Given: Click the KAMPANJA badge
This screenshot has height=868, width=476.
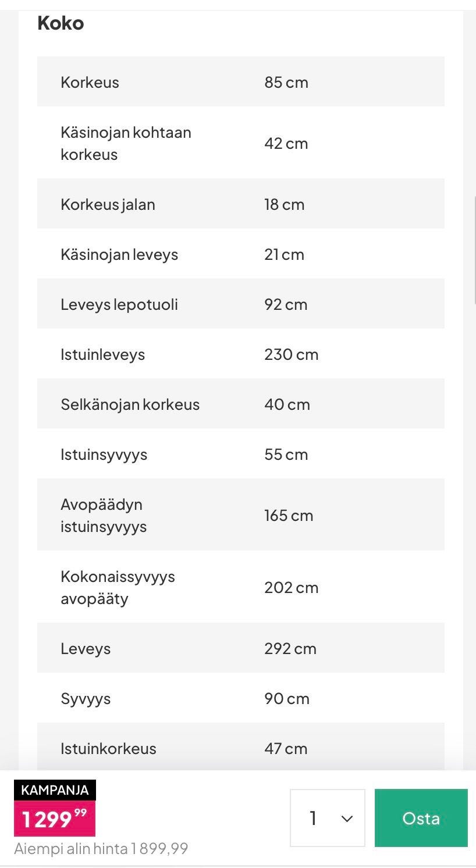Looking at the screenshot, I should tap(55, 790).
